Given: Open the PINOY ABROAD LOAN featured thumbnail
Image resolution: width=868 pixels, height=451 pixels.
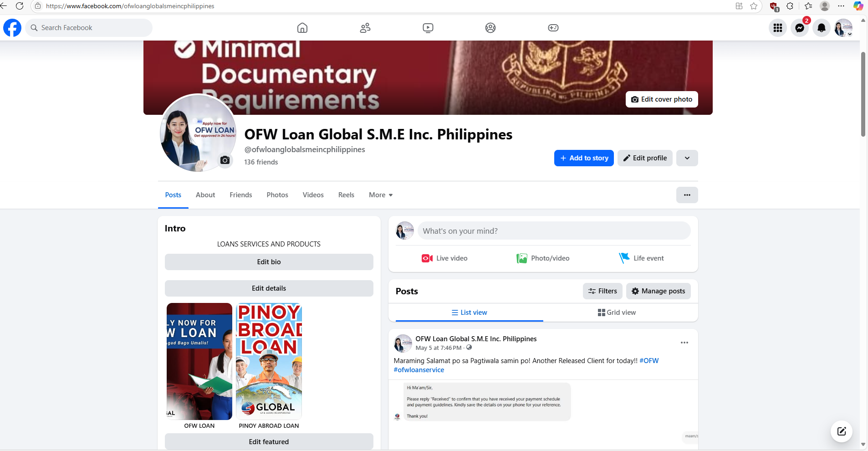Looking at the screenshot, I should 269,361.
